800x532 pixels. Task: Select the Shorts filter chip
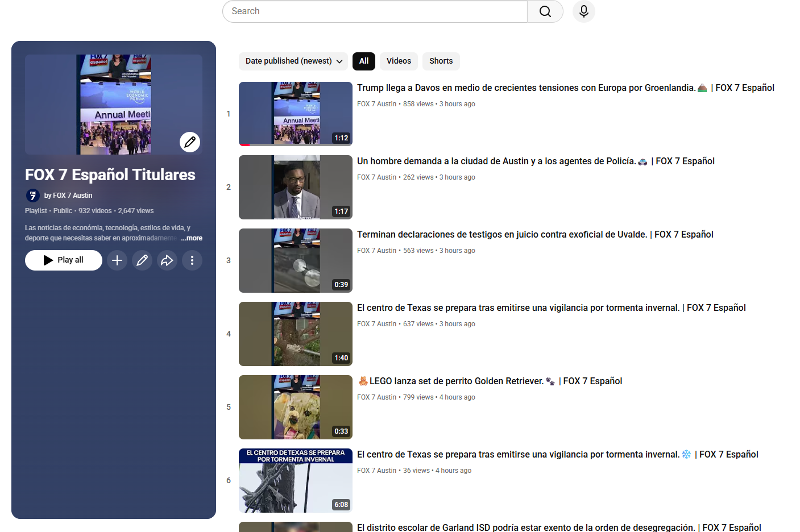[441, 61]
